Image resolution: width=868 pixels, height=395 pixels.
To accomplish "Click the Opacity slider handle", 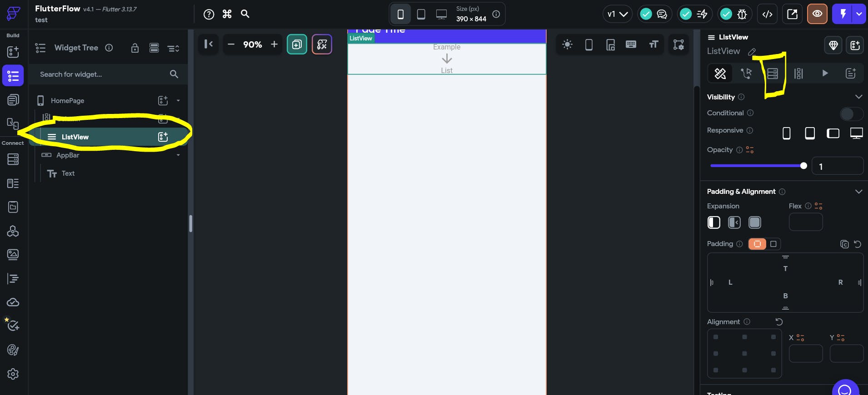I will click(803, 166).
